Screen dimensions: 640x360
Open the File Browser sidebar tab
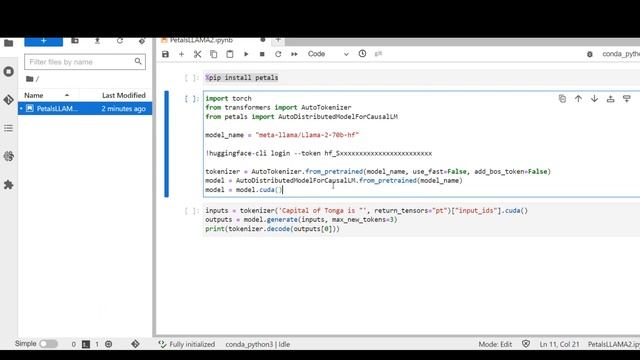coord(9,43)
